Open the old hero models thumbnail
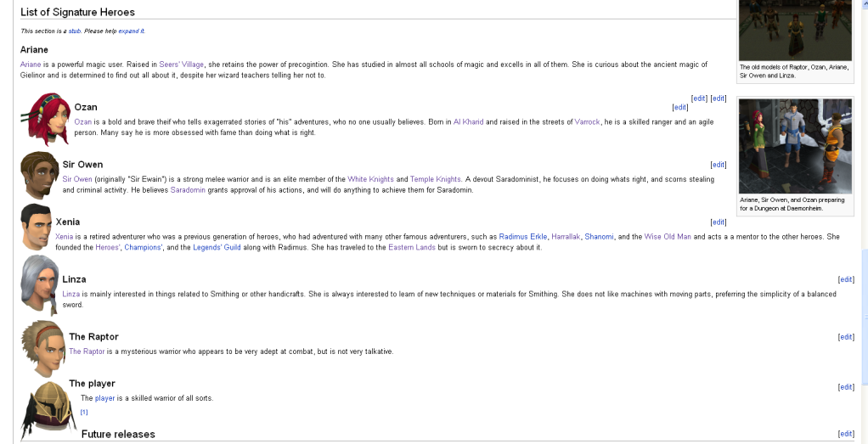The height and width of the screenshot is (444, 868). 794,30
